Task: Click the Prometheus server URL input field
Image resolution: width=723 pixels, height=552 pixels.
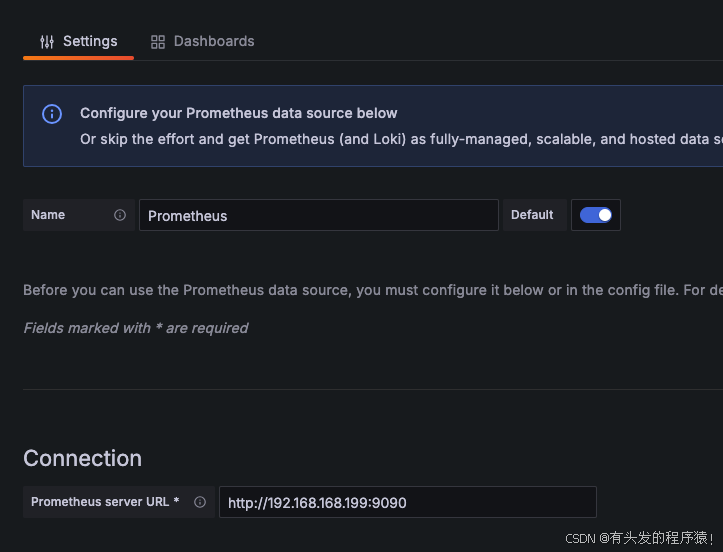Action: pyautogui.click(x=408, y=502)
